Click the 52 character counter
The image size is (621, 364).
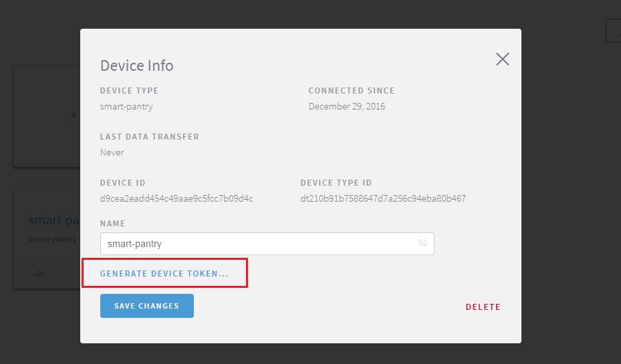pyautogui.click(x=422, y=244)
